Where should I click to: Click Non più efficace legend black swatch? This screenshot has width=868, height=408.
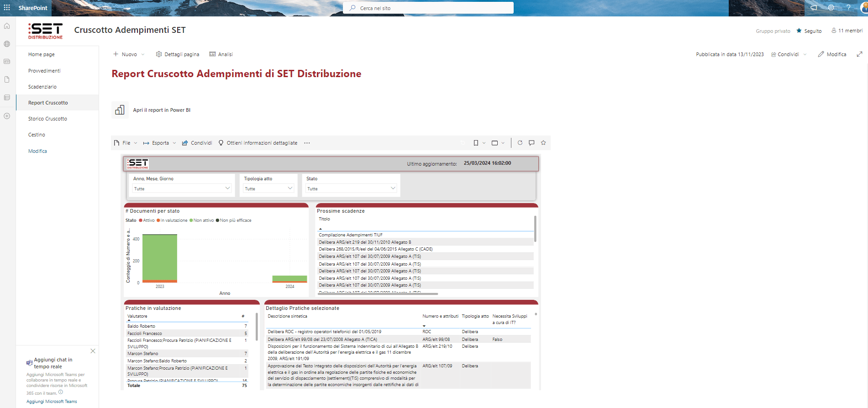pos(218,220)
